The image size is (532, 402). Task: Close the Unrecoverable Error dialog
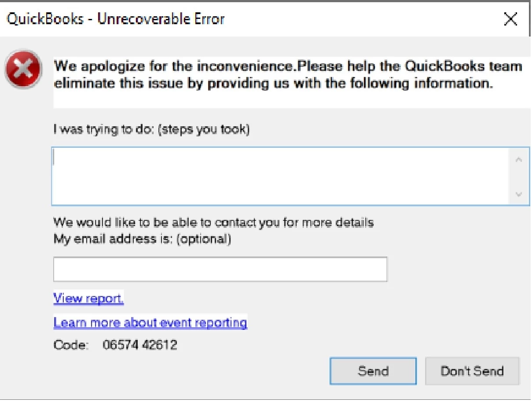(510, 19)
